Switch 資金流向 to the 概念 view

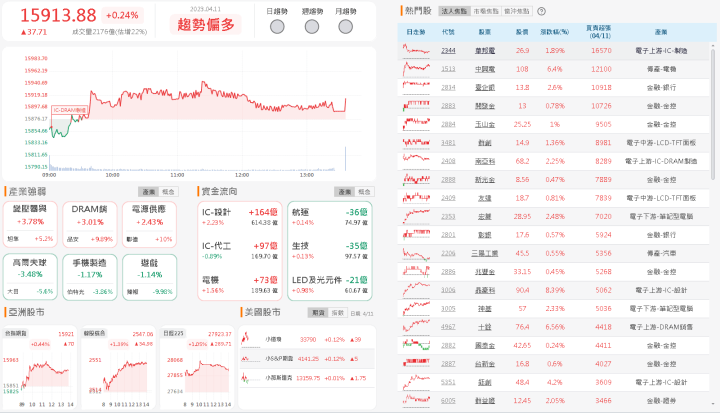364,190
